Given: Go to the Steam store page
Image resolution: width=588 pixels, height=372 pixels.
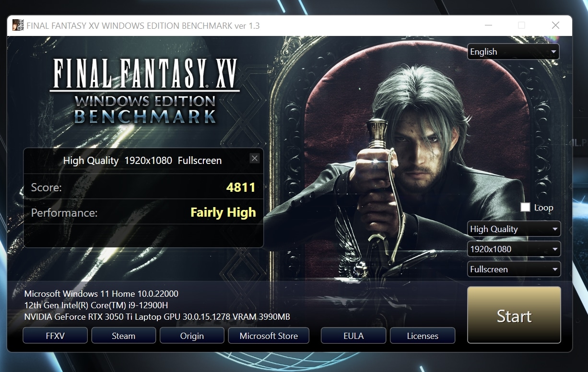Looking at the screenshot, I should pyautogui.click(x=123, y=336).
